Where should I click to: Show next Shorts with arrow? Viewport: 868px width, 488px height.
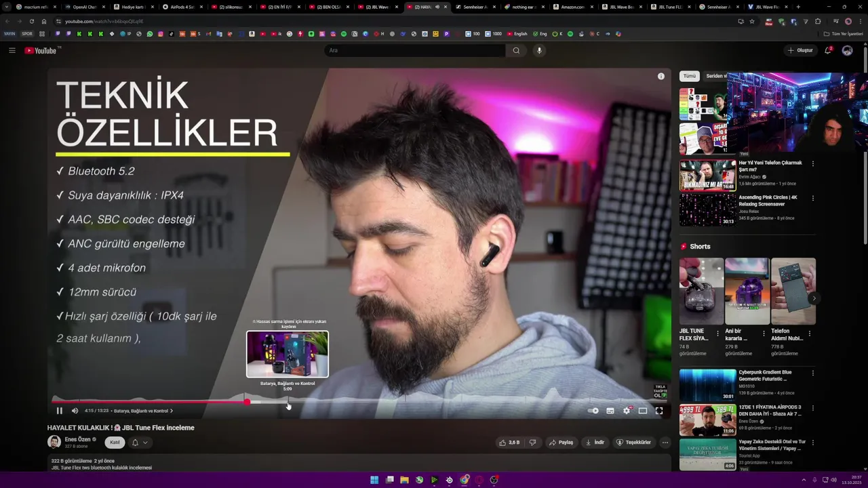[814, 298]
